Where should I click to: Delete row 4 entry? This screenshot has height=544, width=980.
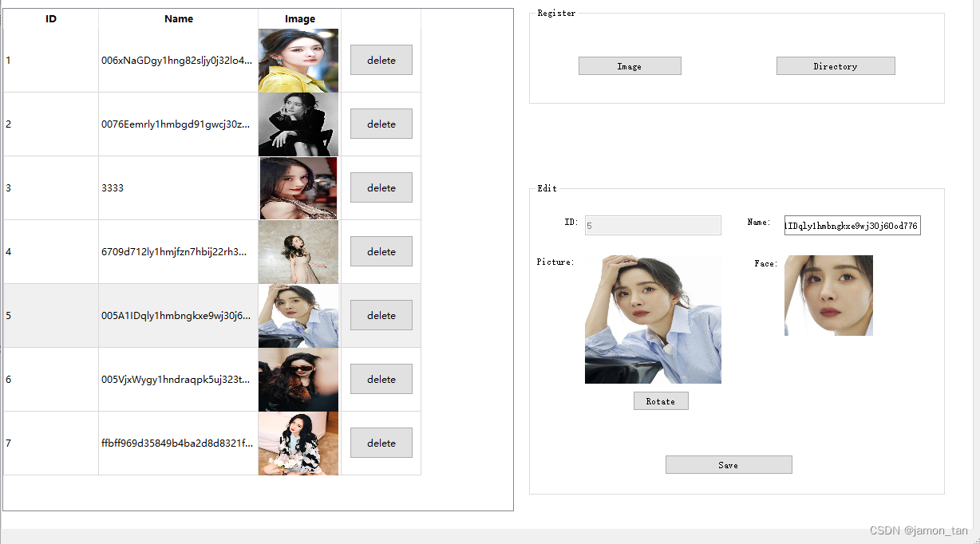pos(381,251)
